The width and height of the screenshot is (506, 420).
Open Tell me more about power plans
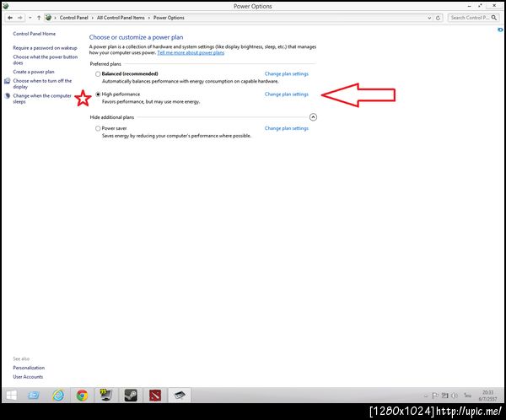tap(191, 52)
